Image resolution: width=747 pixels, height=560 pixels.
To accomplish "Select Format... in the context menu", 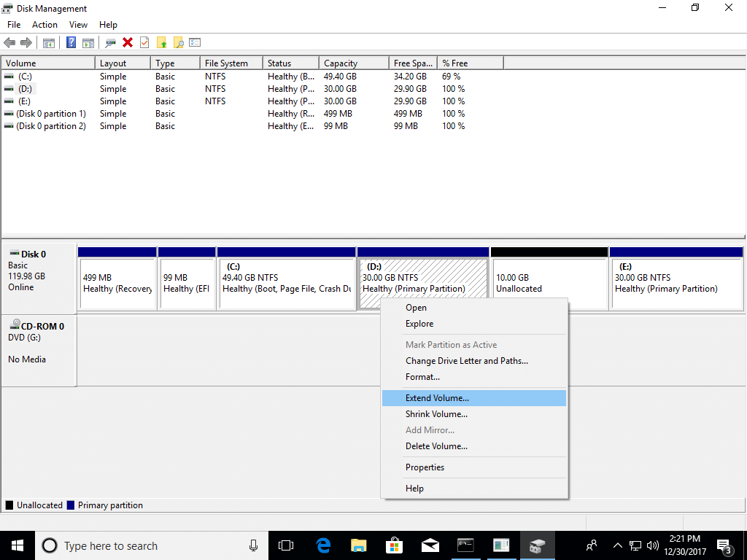I will tap(422, 377).
